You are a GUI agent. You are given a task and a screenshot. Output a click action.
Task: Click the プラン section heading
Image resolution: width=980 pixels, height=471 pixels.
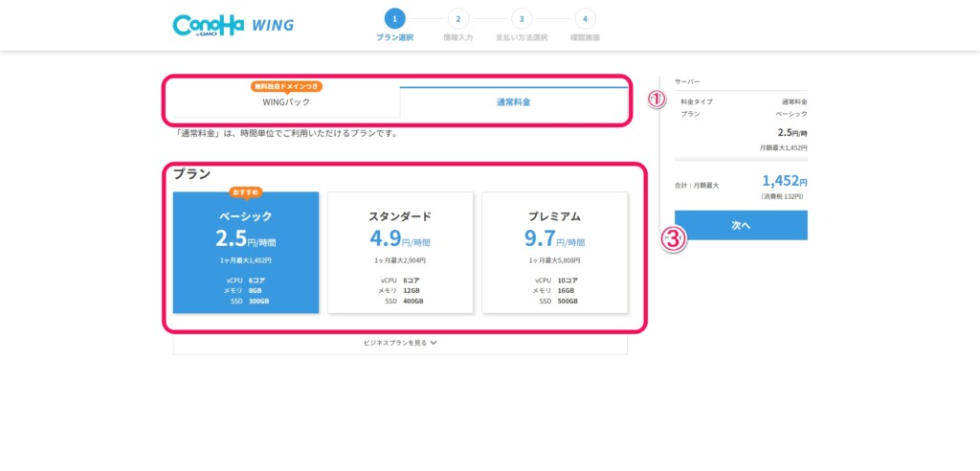pyautogui.click(x=191, y=174)
